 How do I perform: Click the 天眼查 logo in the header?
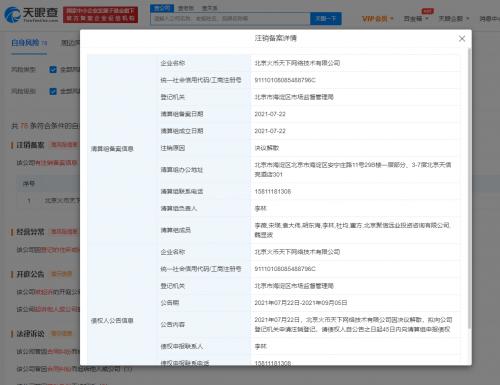coord(31,14)
